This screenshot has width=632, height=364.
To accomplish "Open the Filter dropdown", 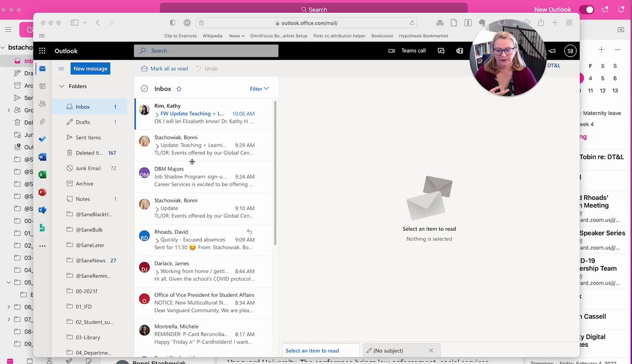I will [x=259, y=89].
